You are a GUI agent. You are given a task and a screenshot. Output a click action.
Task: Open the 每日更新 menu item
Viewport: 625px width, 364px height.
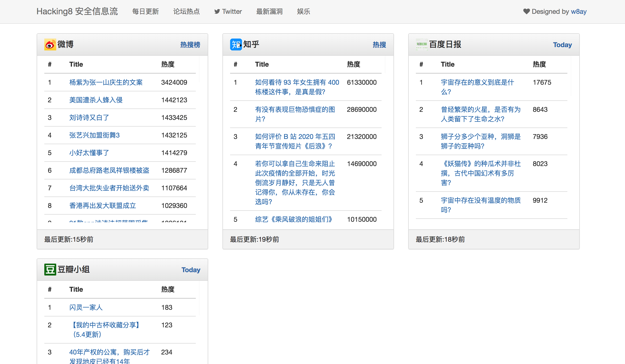pyautogui.click(x=145, y=12)
